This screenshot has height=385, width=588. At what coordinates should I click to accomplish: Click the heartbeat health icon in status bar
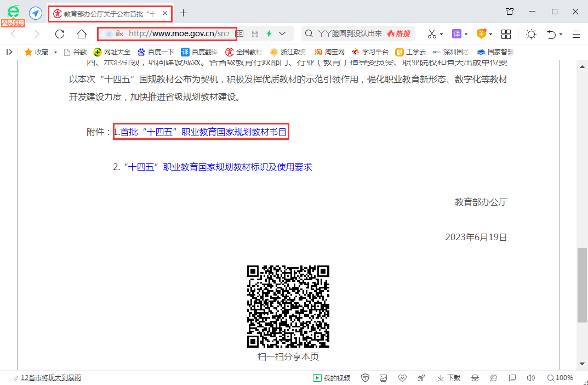402,378
